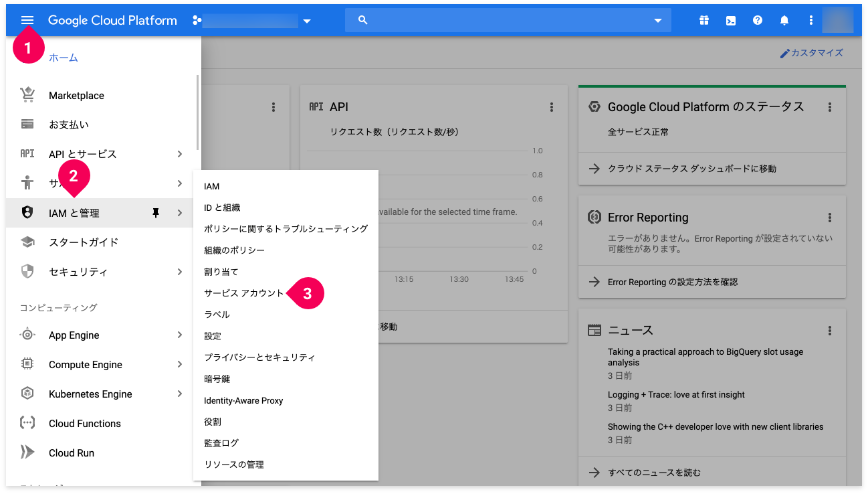Expand search options dropdown arrow
Image resolution: width=868 pixels, height=494 pixels.
click(657, 21)
